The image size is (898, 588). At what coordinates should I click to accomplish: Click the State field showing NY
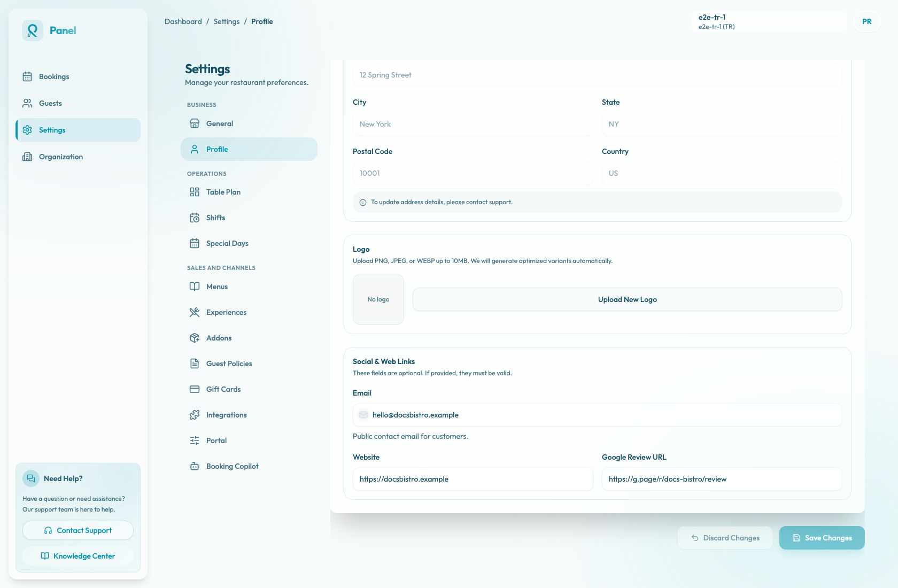click(722, 124)
